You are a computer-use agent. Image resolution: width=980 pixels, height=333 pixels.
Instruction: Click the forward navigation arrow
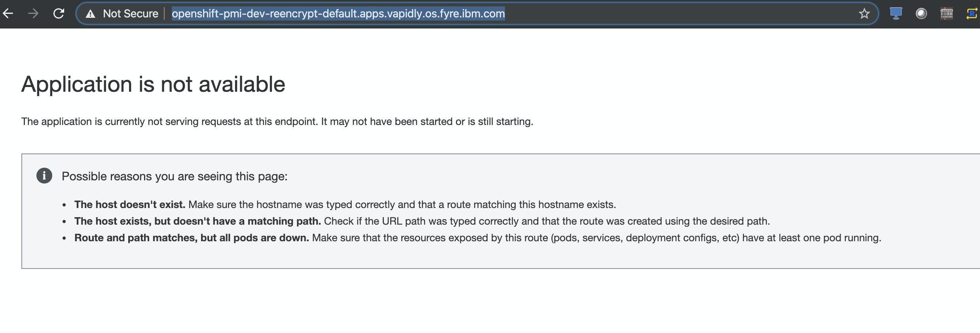pyautogui.click(x=33, y=14)
